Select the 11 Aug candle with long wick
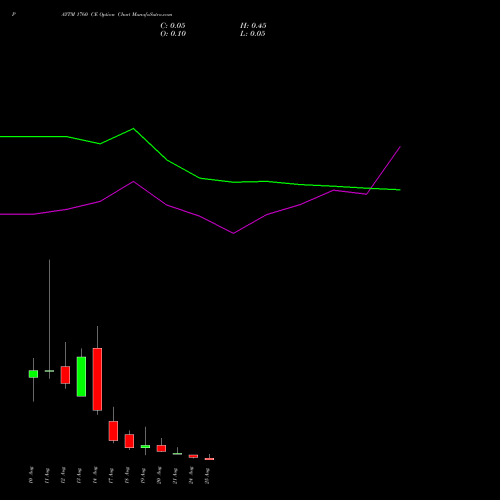This screenshot has height=500, width=500. click(49, 371)
